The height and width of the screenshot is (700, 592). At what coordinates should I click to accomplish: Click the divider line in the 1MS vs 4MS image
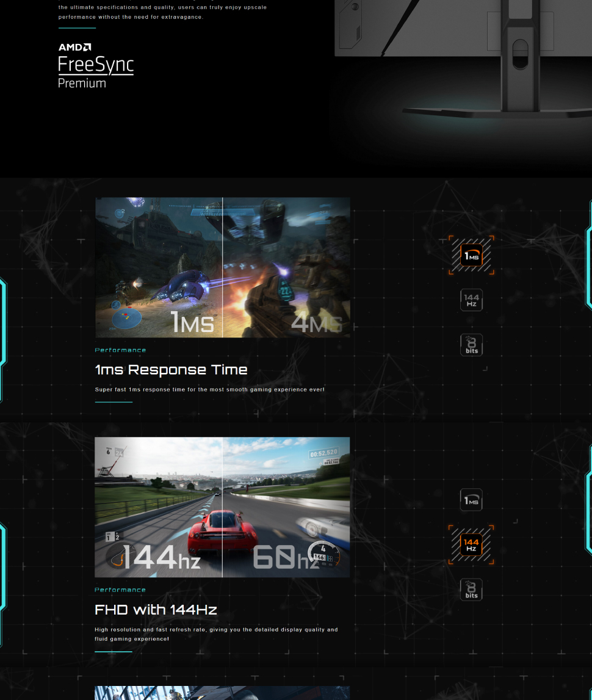(x=223, y=267)
